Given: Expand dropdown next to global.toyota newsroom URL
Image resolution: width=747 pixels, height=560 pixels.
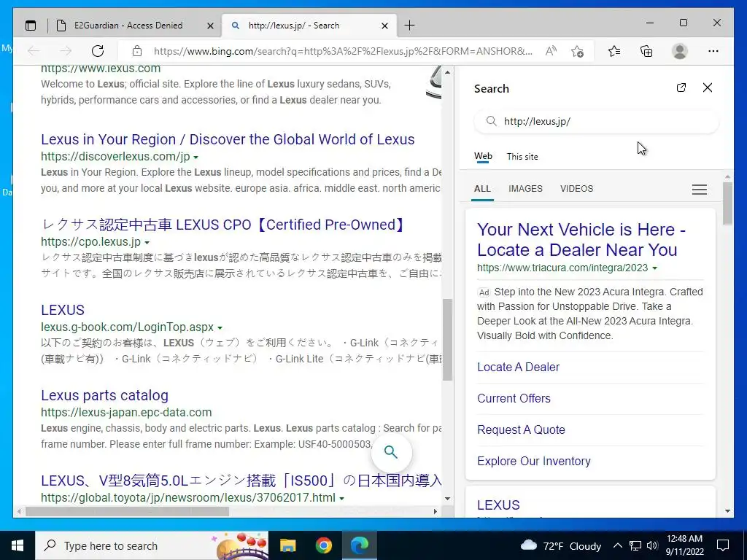Looking at the screenshot, I should (341, 499).
